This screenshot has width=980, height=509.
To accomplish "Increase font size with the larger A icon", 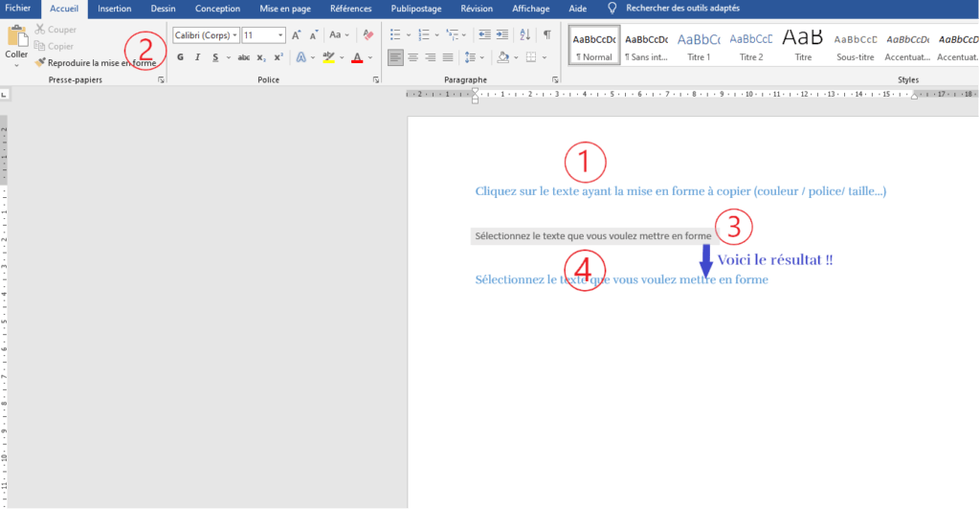I will click(297, 35).
